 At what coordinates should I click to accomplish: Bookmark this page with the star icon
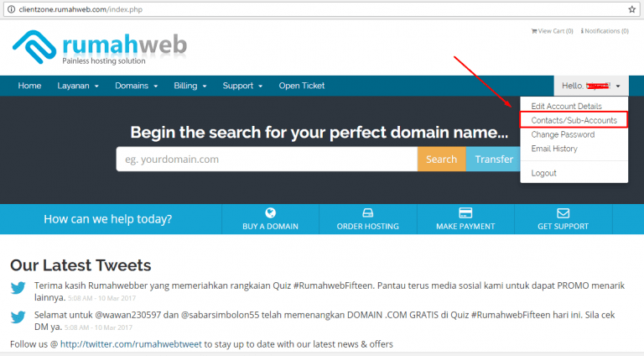click(631, 9)
